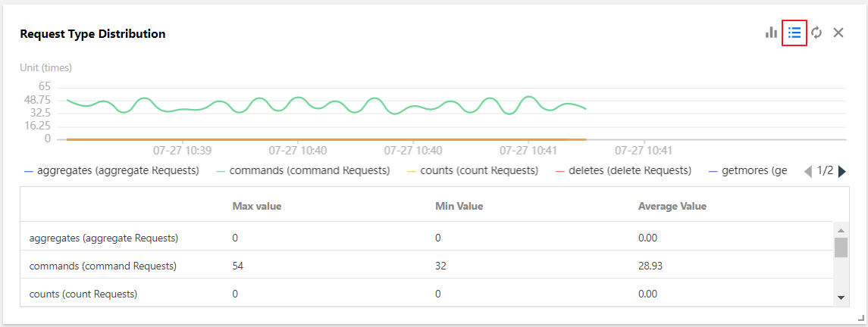Viewport: 868px width, 327px height.
Task: Click the counts (count Requests) legend label
Action: click(479, 170)
